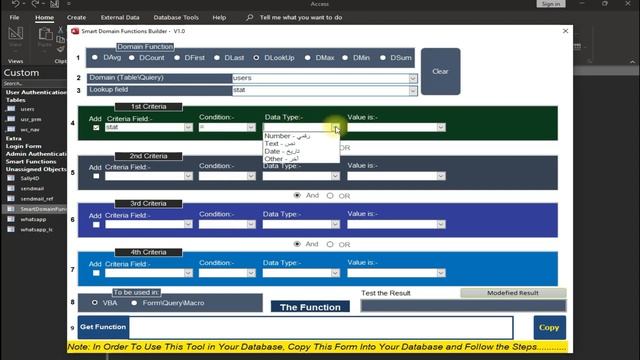
Task: Select the SallyHD object icon
Action: 11,178
